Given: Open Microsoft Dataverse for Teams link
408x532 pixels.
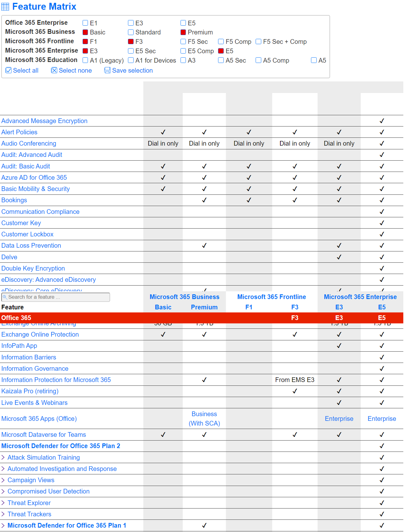Looking at the screenshot, I should pos(44,435).
